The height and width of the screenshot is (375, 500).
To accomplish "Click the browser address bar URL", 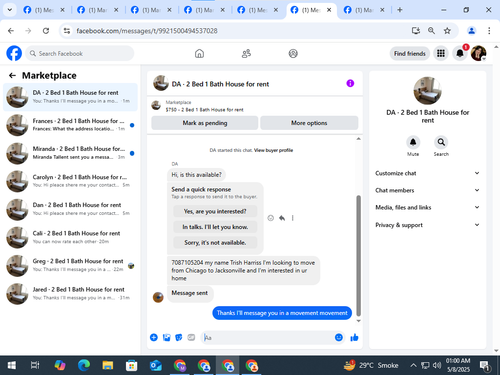I will (x=147, y=31).
